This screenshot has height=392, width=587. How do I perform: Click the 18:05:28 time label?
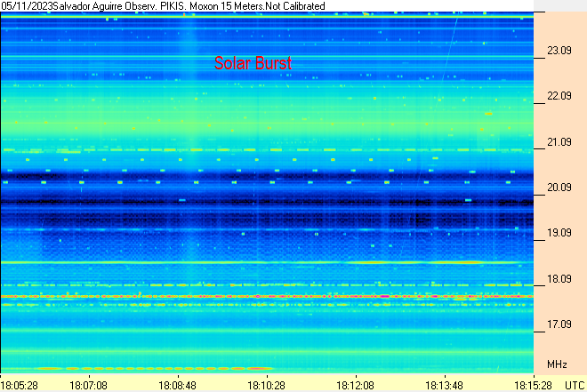19,385
